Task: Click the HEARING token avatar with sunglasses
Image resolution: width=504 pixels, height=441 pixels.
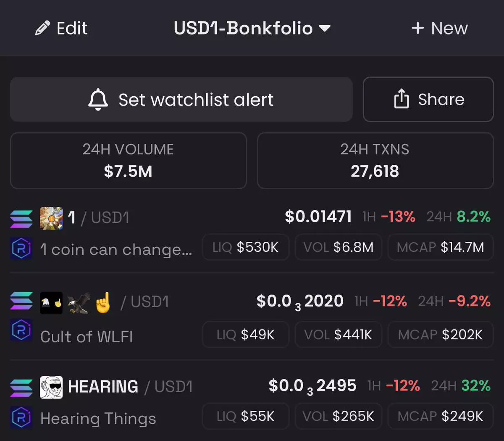Action: click(x=51, y=387)
